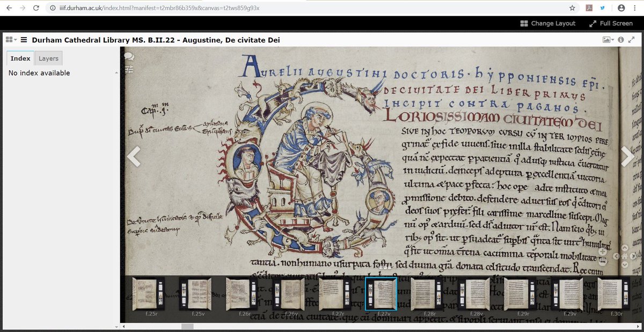Select thumbnail f.29r
The image size is (644, 332).
pos(521,294)
